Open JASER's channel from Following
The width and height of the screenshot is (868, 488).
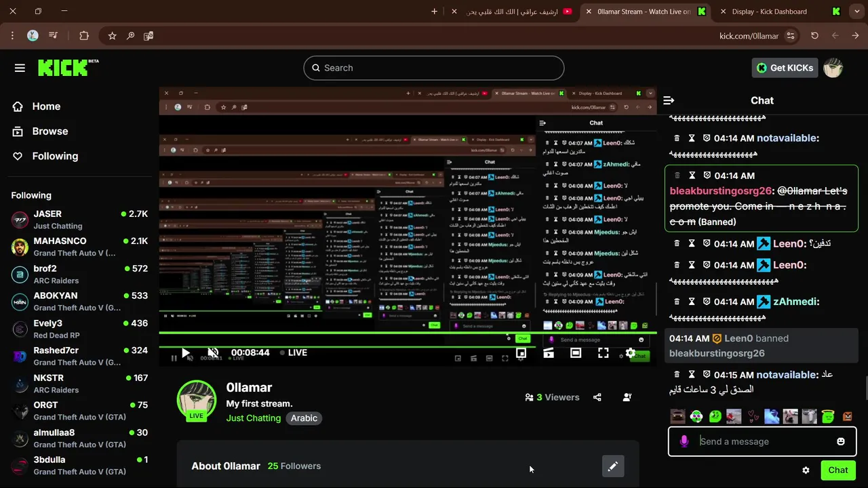pyautogui.click(x=80, y=220)
